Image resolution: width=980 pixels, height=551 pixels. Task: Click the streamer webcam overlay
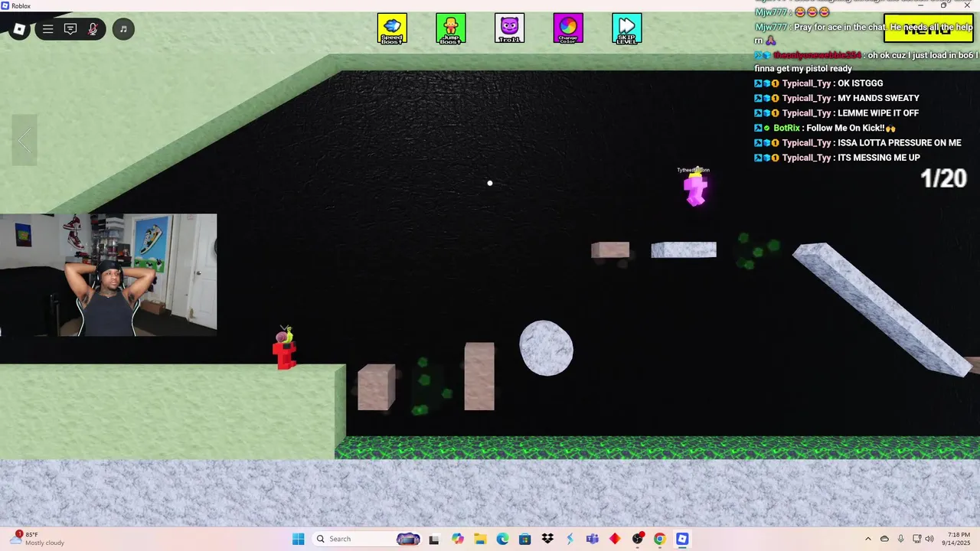tap(108, 275)
